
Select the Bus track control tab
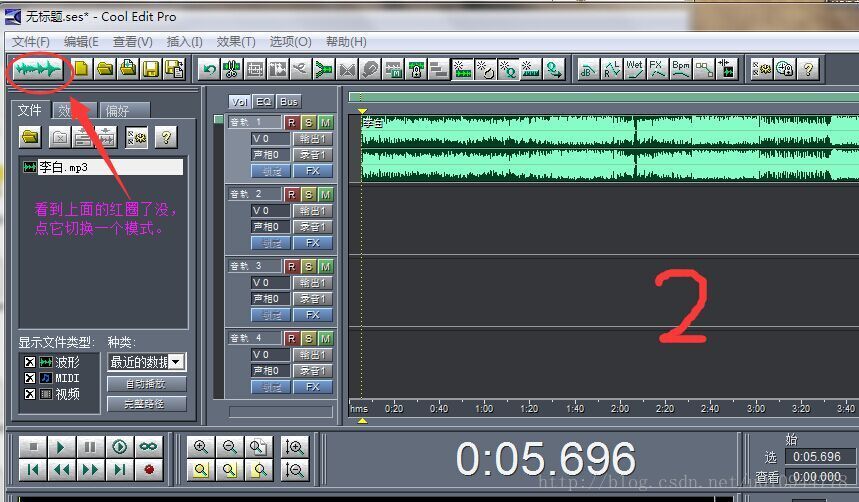289,102
